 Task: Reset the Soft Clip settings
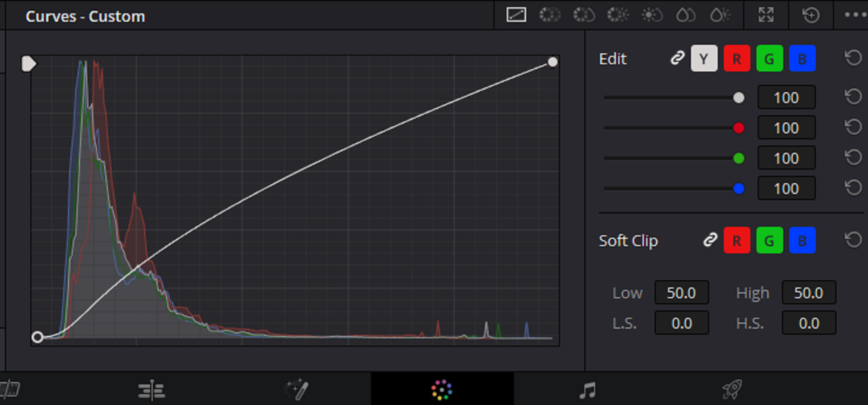(x=853, y=239)
